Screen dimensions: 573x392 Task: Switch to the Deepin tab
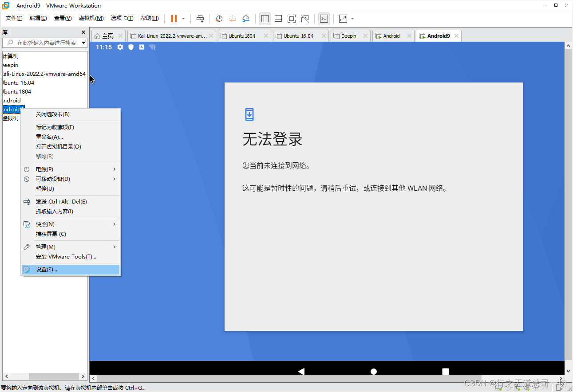tap(350, 36)
